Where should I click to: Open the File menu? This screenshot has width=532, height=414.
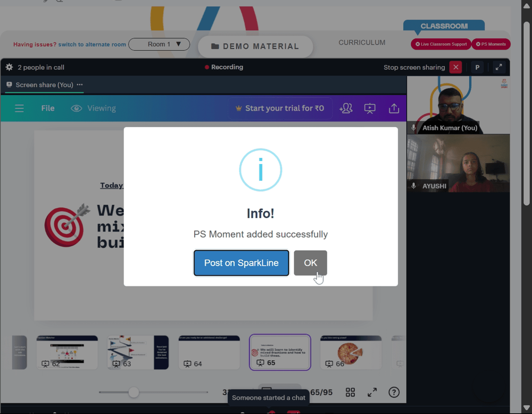click(48, 108)
